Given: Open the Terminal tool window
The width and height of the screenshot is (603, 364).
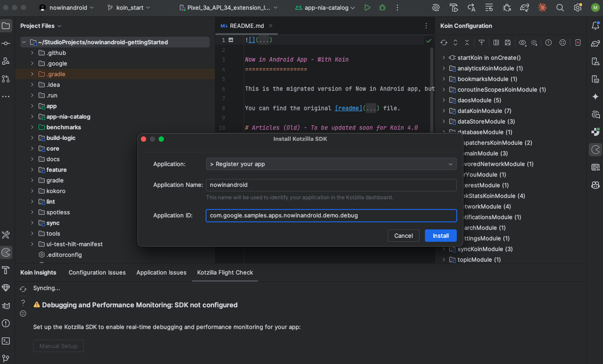Looking at the screenshot, I should point(6,341).
